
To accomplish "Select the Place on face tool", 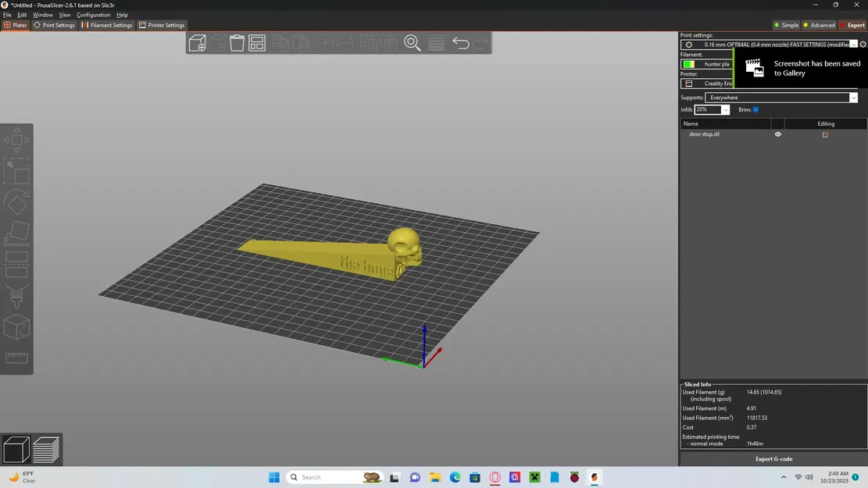I will pyautogui.click(x=16, y=233).
